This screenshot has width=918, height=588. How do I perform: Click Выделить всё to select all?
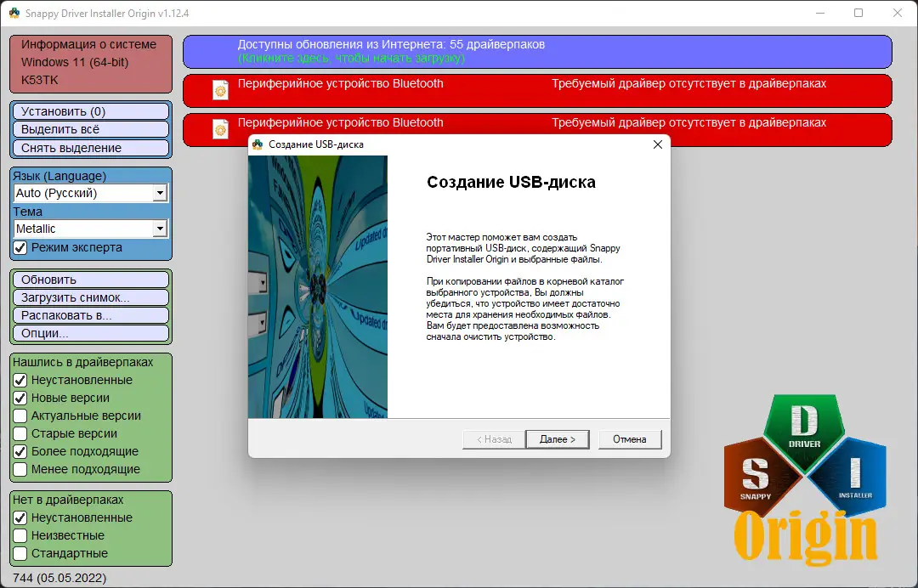pos(90,128)
